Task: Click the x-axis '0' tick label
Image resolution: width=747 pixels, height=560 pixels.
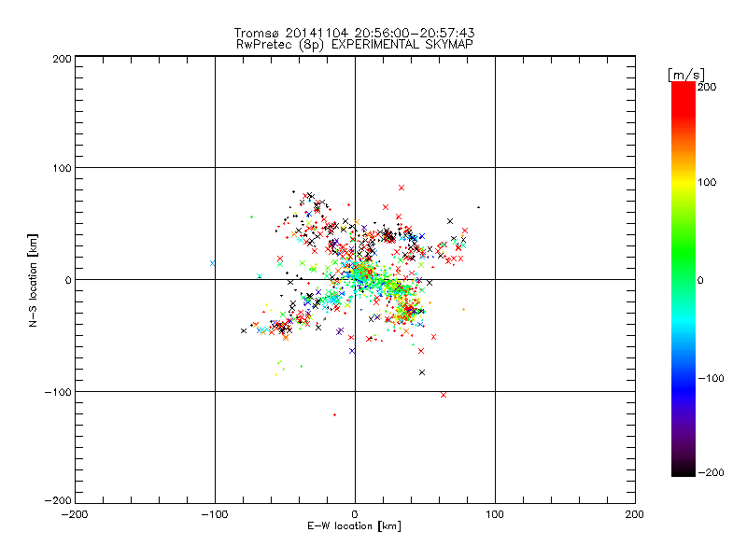Action: coord(355,514)
